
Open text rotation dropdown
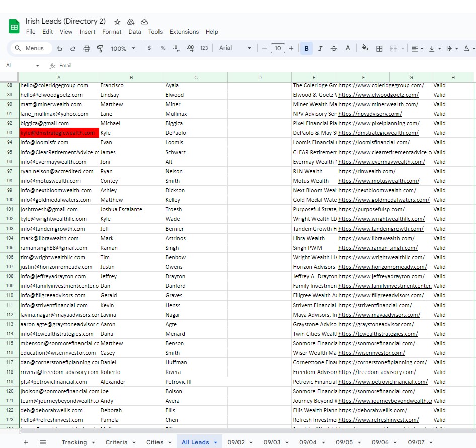point(469,49)
